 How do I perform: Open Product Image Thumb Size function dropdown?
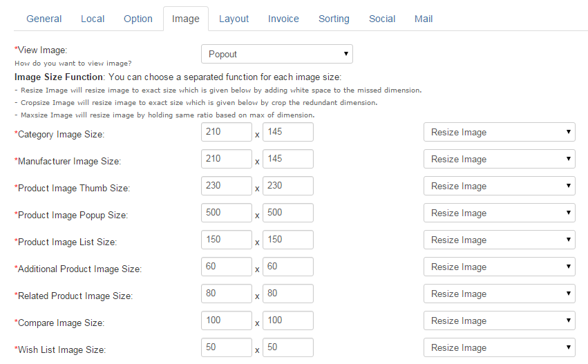(x=499, y=186)
